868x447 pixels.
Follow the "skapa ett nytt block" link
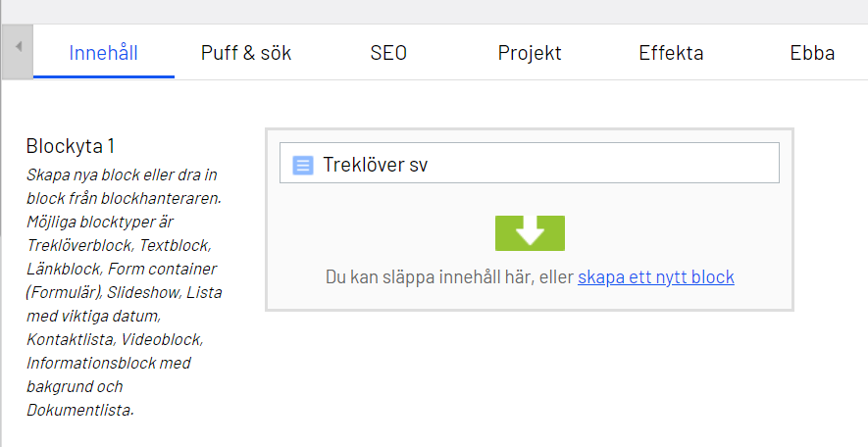tap(656, 277)
